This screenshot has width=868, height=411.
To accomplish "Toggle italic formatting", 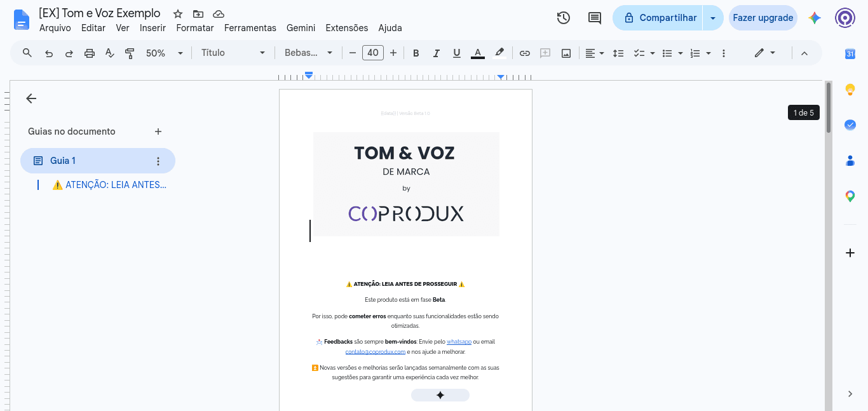I will click(437, 53).
